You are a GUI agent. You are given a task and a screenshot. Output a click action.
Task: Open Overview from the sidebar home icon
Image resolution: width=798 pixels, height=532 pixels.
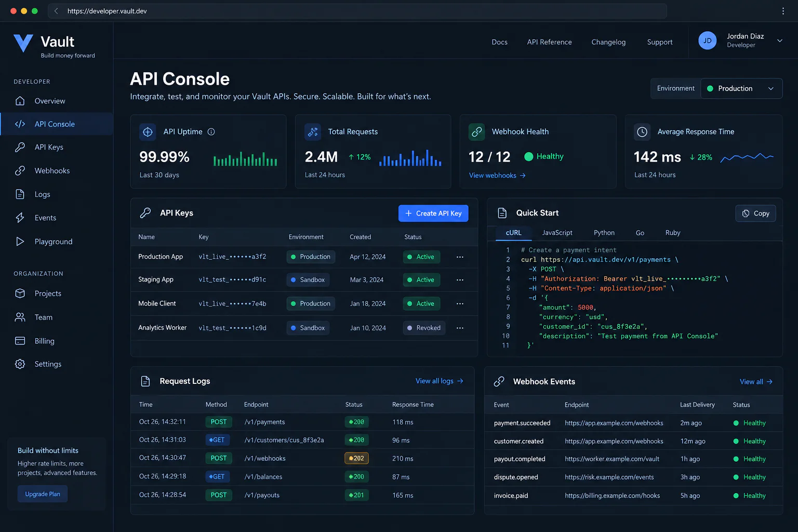pyautogui.click(x=20, y=101)
